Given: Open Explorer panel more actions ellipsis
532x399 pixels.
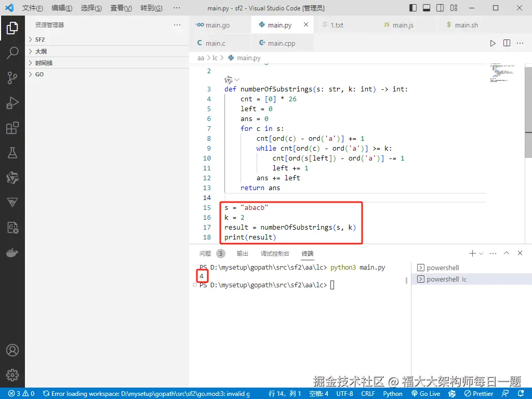Looking at the screenshot, I should (x=177, y=25).
